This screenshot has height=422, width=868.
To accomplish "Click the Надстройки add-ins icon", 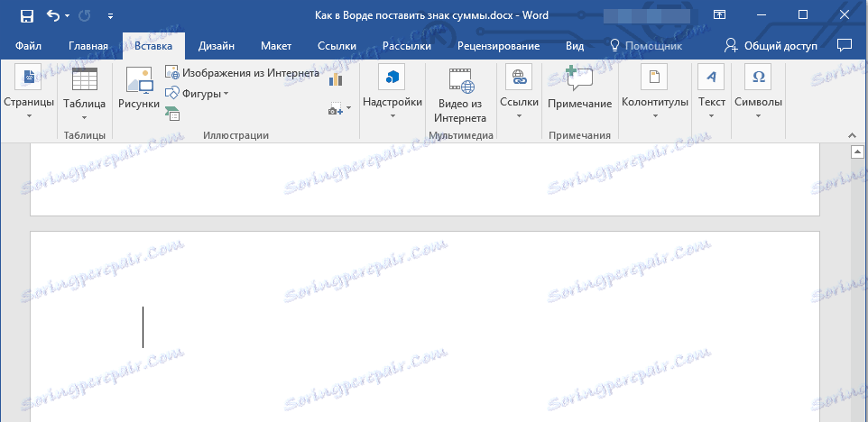I will point(392,77).
